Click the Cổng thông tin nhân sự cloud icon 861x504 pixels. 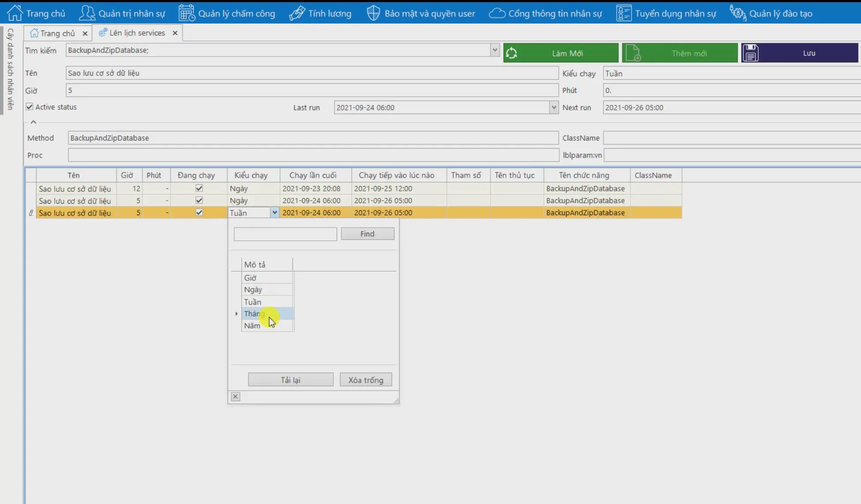pos(497,13)
